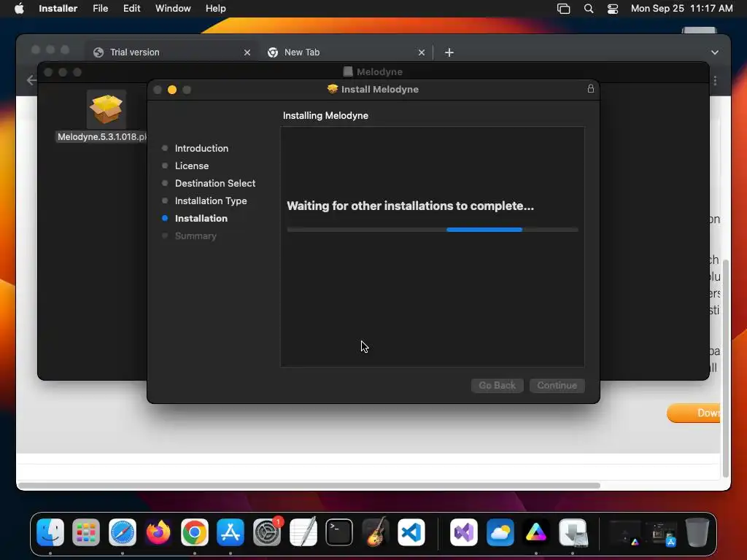The image size is (747, 560).
Task: Open Finder from the Dock
Action: click(50, 532)
